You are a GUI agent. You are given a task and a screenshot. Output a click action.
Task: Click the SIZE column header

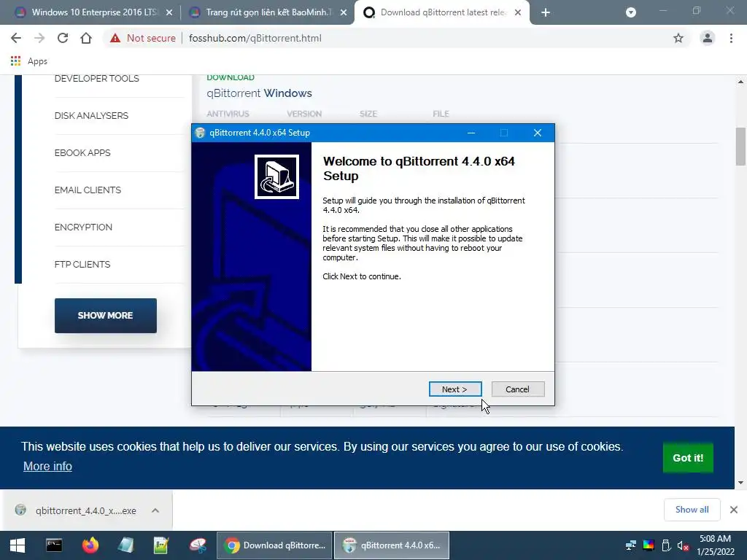click(x=368, y=114)
